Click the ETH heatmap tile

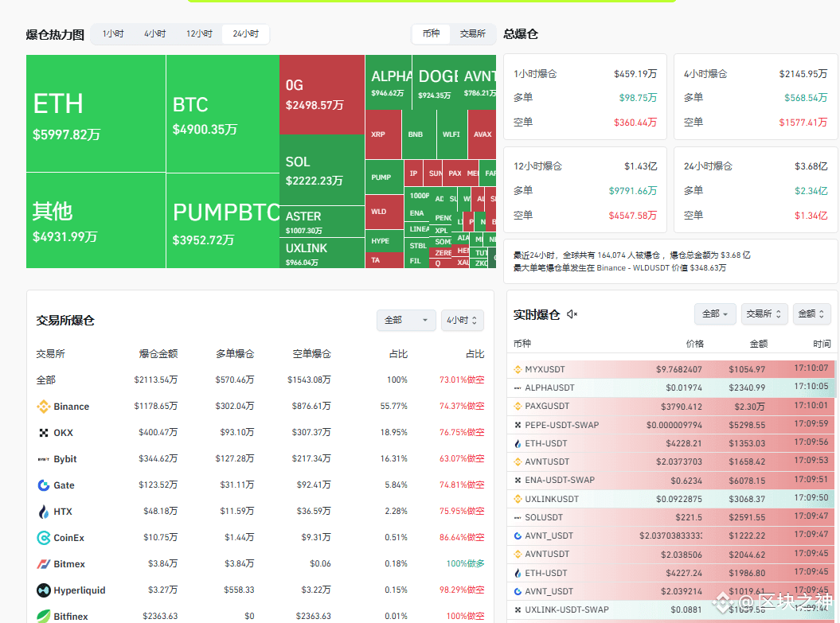click(x=96, y=114)
